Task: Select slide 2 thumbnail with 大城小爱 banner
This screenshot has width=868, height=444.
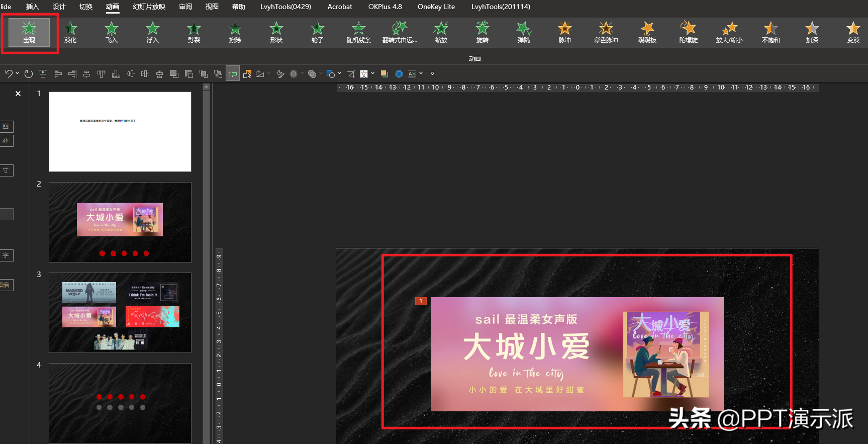Action: [120, 222]
